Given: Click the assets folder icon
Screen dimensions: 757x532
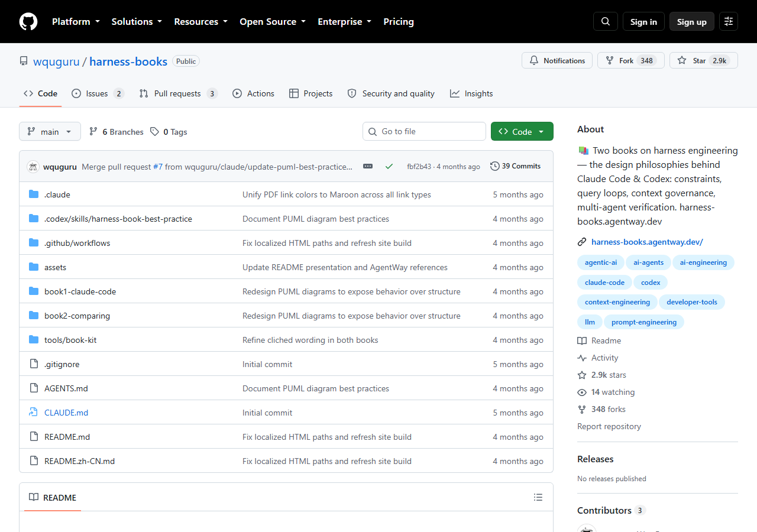Looking at the screenshot, I should click(x=34, y=267).
